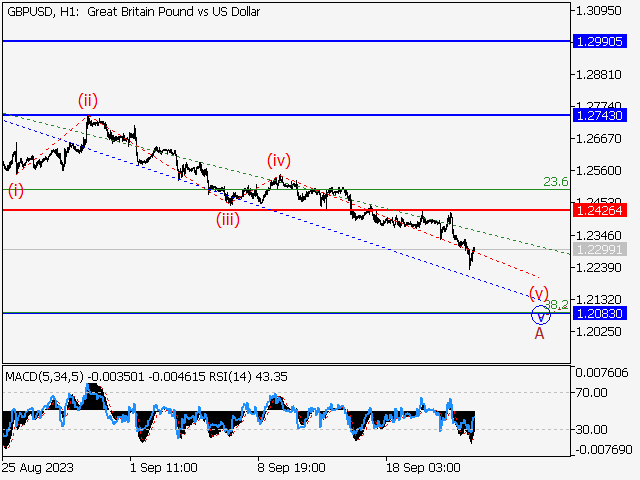Viewport: 640px width, 480px height.
Task: Click the 1.25600 price scale value
Action: click(598, 171)
